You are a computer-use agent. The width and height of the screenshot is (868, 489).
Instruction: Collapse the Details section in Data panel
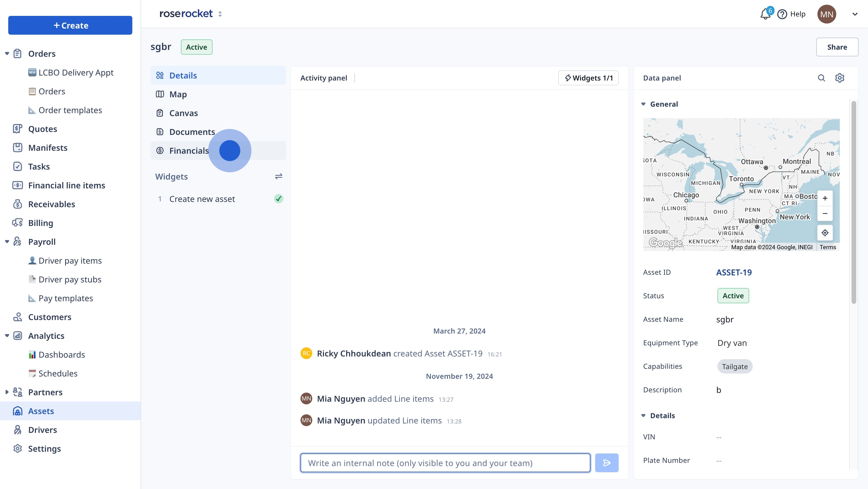(643, 416)
